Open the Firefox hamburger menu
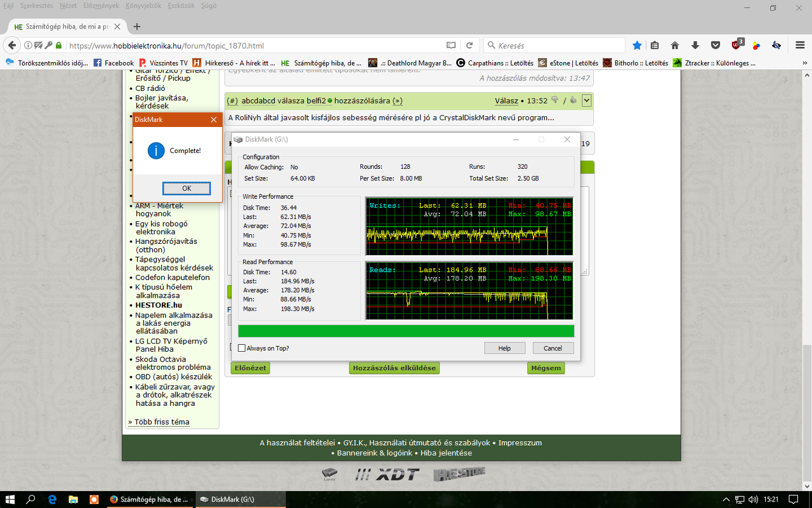This screenshot has height=508, width=812. click(x=800, y=46)
